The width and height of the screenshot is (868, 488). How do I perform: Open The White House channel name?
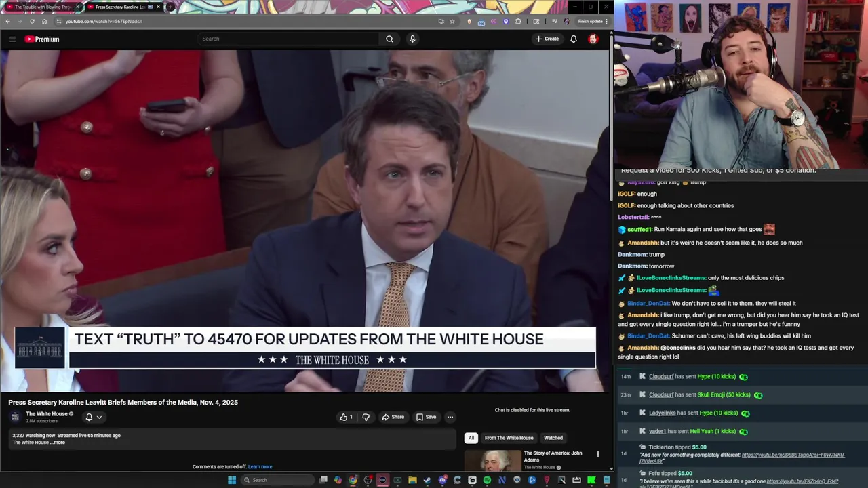[47, 414]
